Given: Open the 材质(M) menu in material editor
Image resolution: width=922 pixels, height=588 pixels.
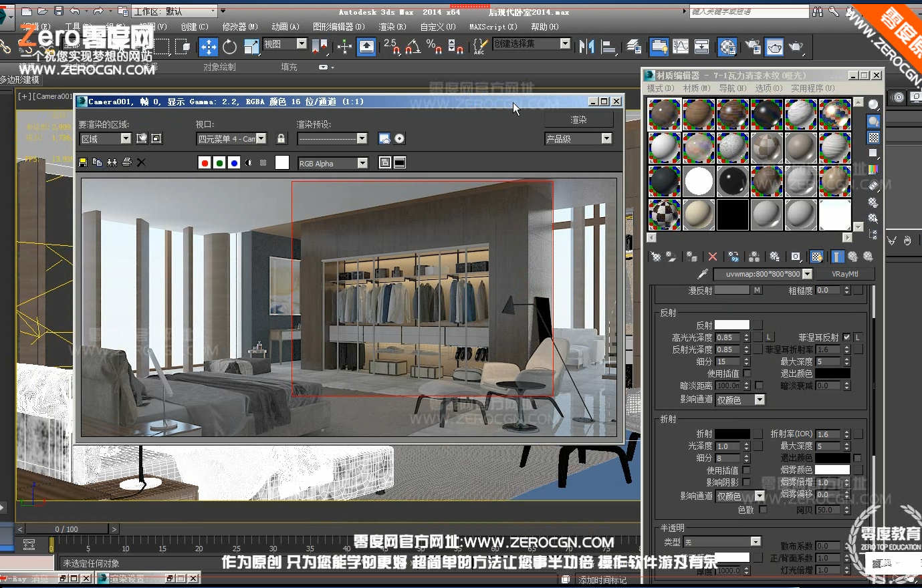Looking at the screenshot, I should pos(697,88).
